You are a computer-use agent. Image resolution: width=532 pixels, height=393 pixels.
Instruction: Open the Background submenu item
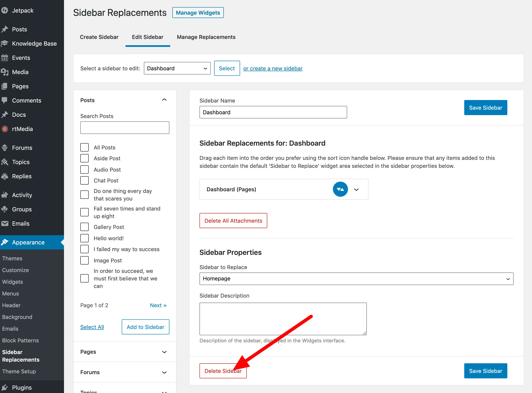click(17, 317)
